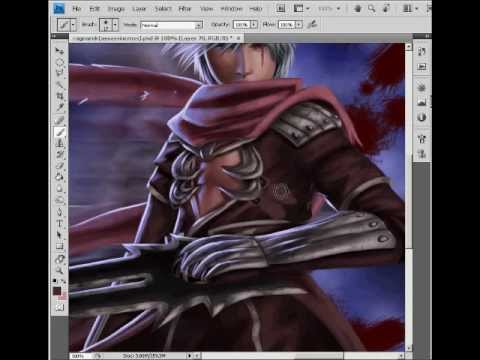Open the Info panel circle-i icon in dock
The width and height of the screenshot is (480, 360).
(422, 117)
